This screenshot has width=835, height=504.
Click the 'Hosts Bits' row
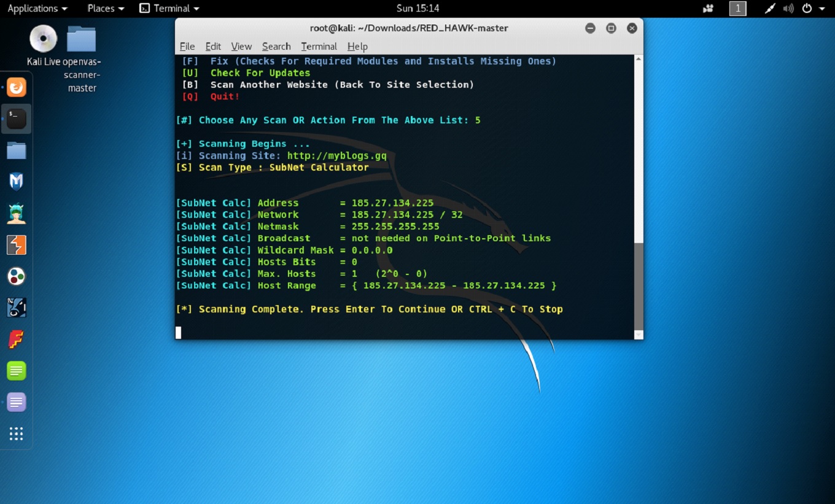point(266,262)
